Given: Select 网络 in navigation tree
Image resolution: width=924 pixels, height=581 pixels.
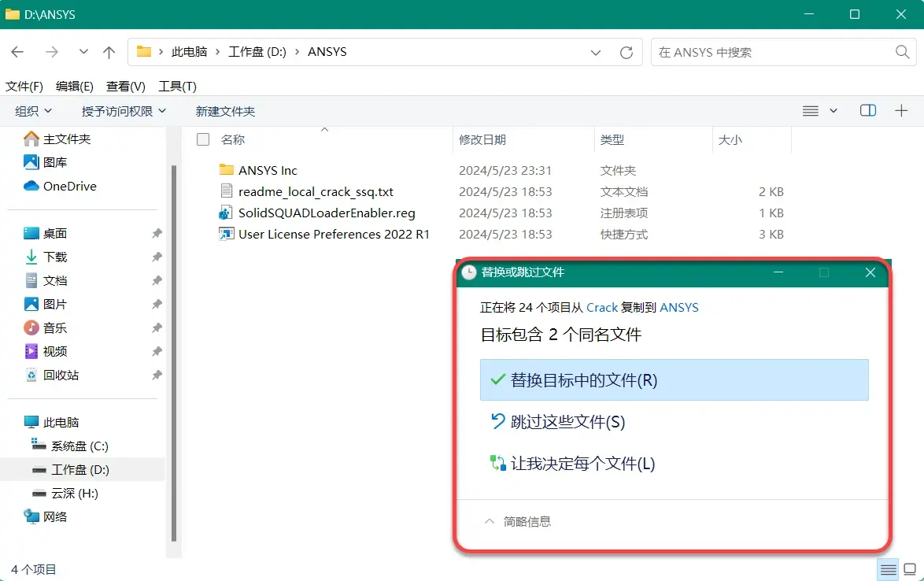Looking at the screenshot, I should click(x=45, y=516).
